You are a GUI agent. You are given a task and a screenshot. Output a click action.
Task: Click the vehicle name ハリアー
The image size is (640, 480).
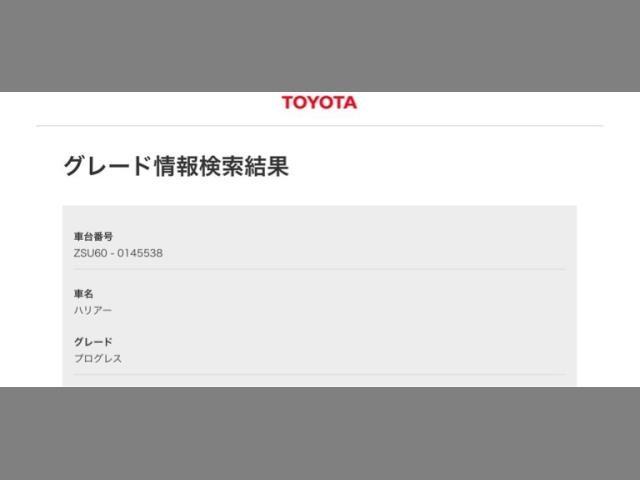pos(93,310)
